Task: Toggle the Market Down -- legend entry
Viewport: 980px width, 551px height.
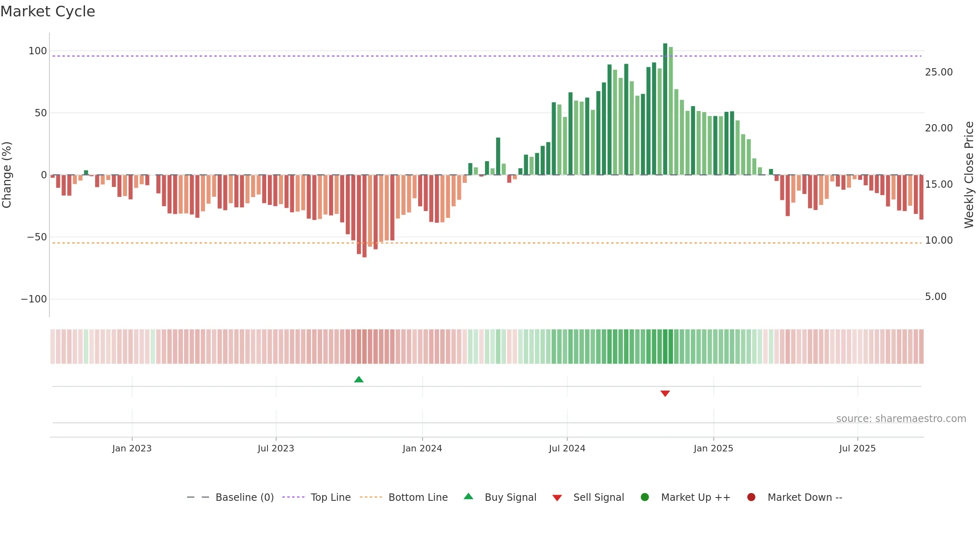Action: (x=795, y=497)
